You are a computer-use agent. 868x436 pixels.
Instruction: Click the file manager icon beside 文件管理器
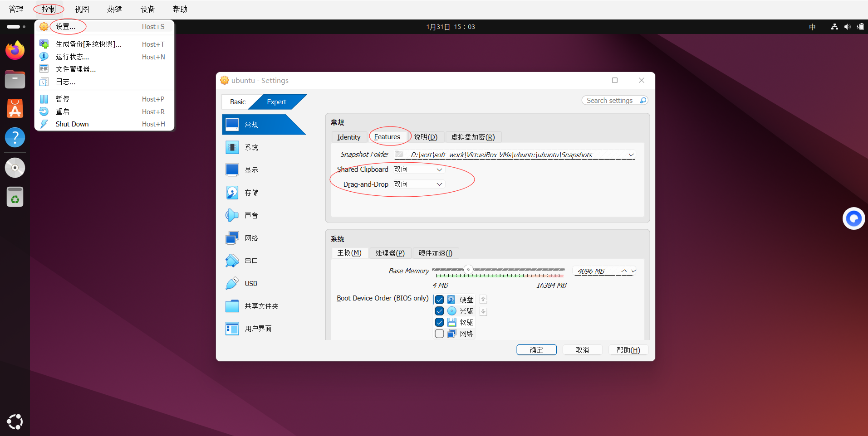click(x=44, y=69)
